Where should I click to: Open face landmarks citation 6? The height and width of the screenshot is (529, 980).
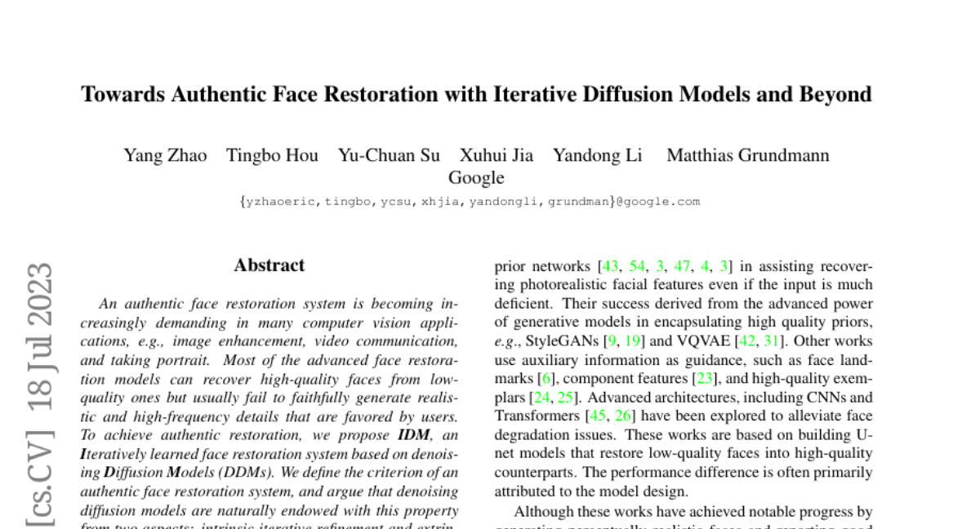click(546, 379)
